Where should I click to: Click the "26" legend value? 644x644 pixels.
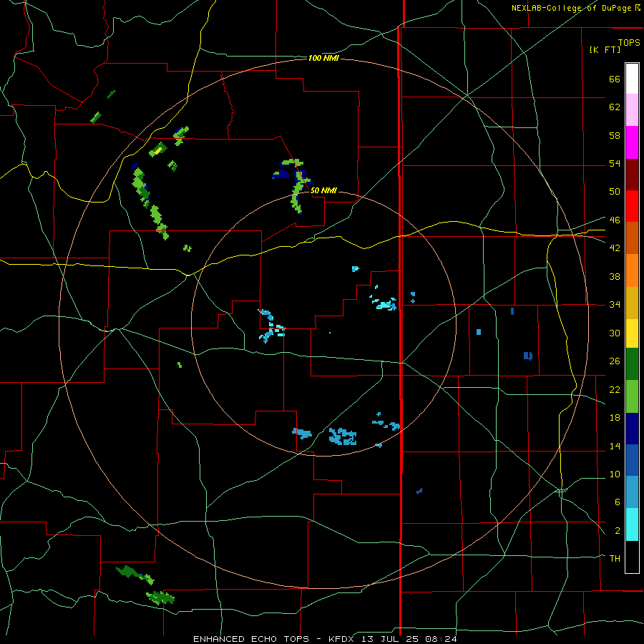point(615,361)
